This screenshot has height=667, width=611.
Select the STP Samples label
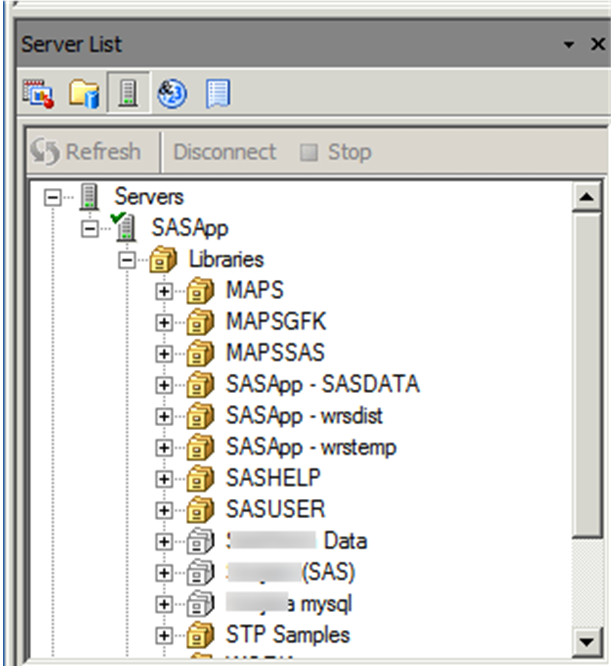288,635
